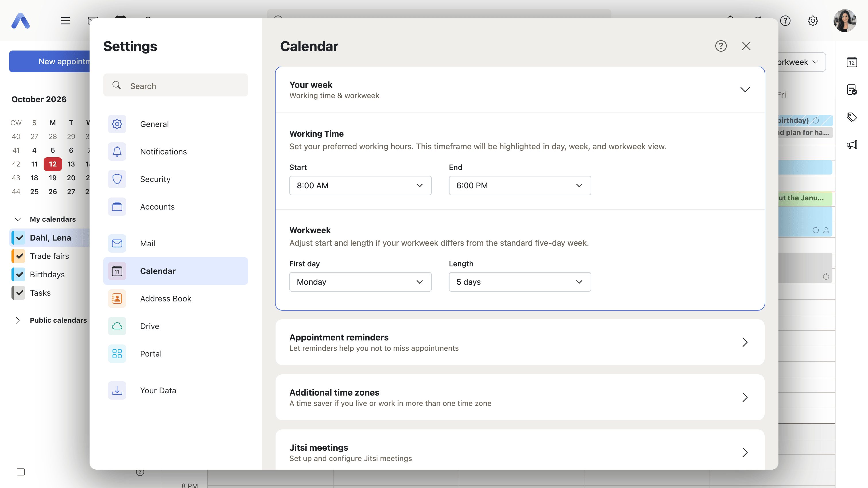Open the Workweek view dropdown

(801, 62)
